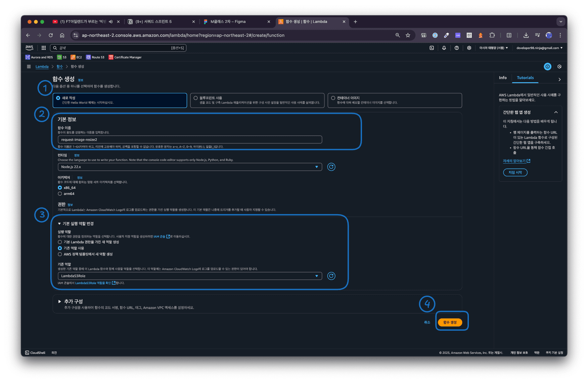Screen dimensions: 588x383
Task: Refresh the existing roles list
Action: coord(331,276)
